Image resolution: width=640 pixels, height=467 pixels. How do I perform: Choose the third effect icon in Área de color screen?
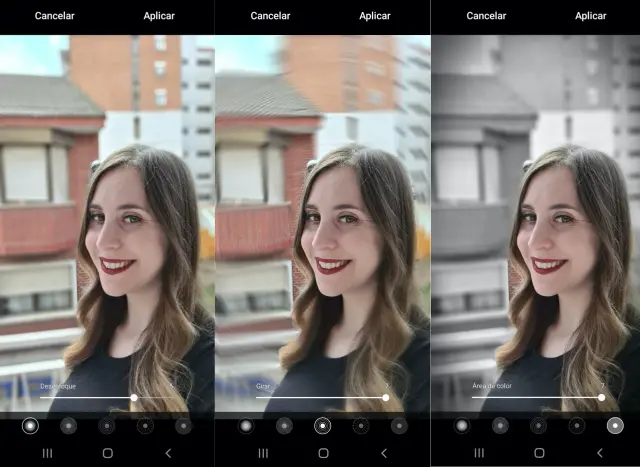(538, 426)
